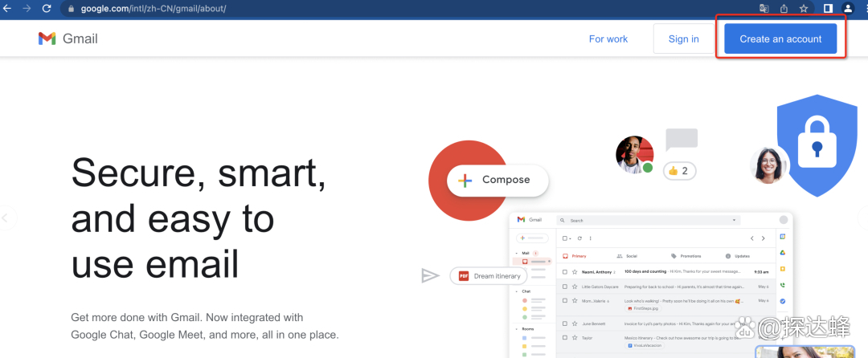Switch to the Updates inbox tab
Viewport: 868px width, 358px height.
[x=738, y=256]
